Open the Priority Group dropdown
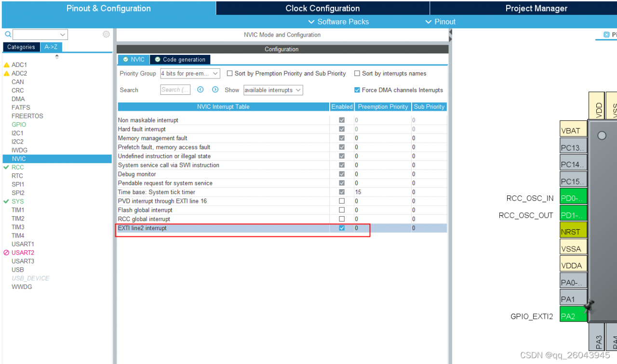 click(x=190, y=74)
